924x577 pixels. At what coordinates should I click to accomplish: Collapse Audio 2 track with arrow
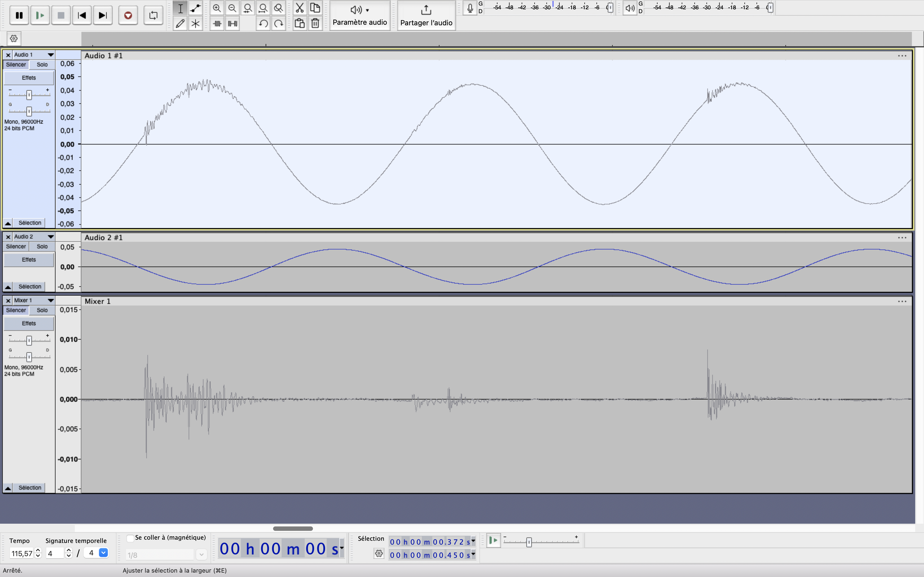click(x=8, y=287)
